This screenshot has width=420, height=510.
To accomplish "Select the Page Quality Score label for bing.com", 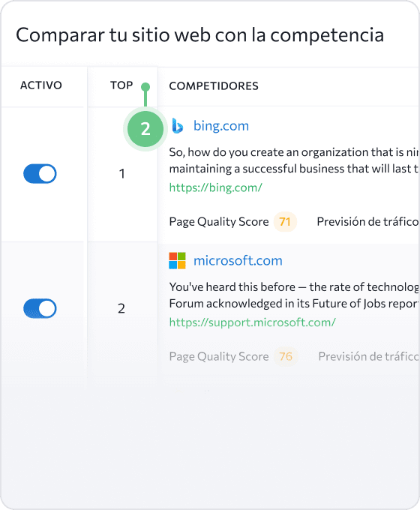I will click(219, 222).
